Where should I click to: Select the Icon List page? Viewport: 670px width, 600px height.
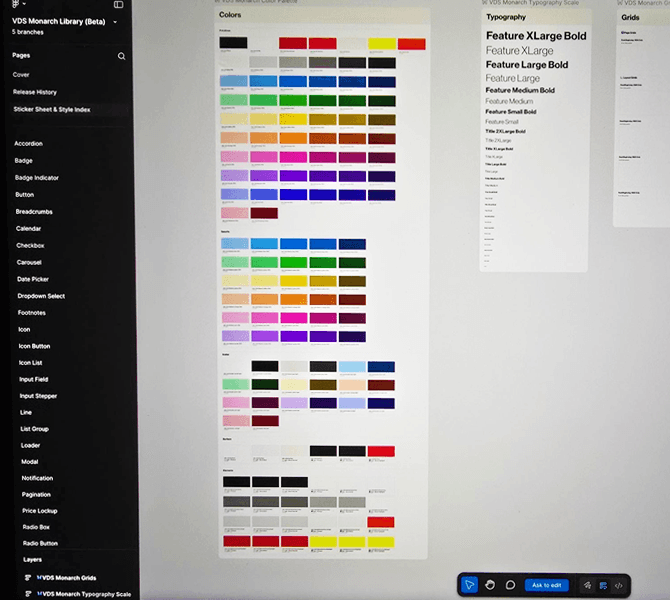(x=30, y=363)
